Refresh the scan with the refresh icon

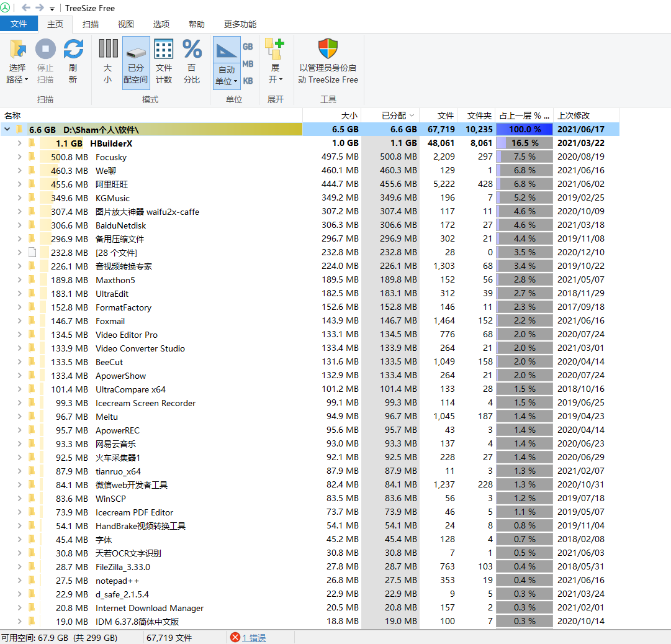pyautogui.click(x=73, y=48)
